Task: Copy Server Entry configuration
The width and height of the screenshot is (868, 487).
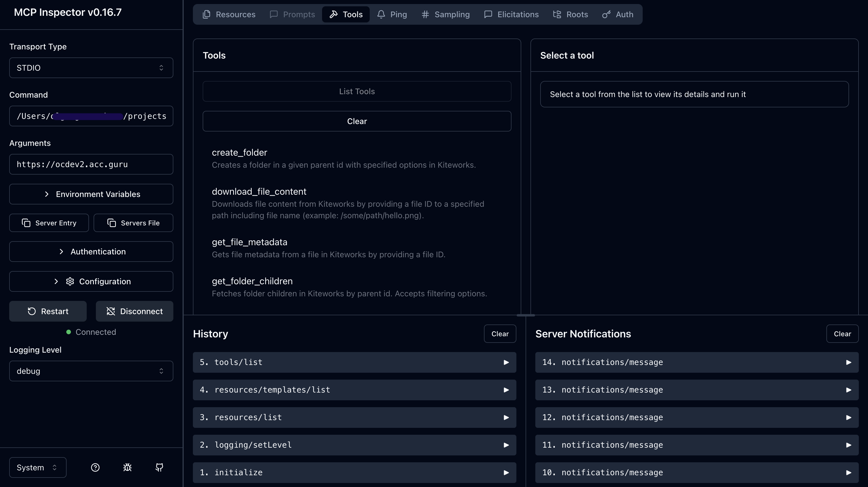Action: coord(49,223)
